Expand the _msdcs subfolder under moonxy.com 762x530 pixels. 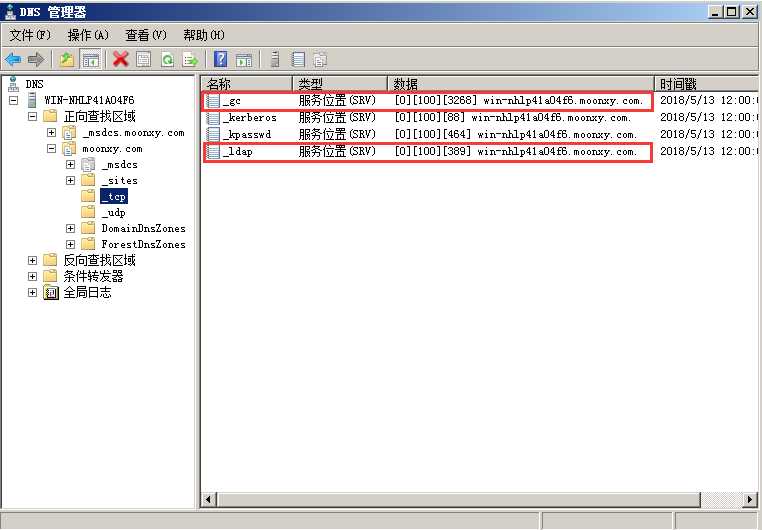coord(70,165)
